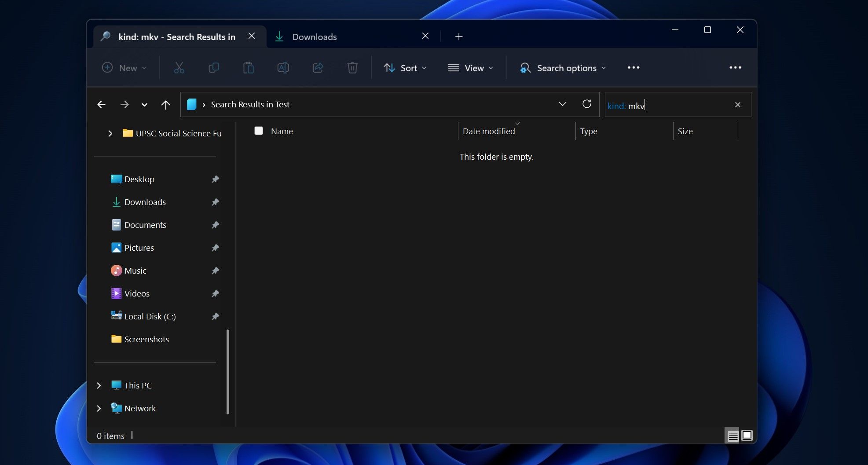The image size is (868, 465).
Task: Open a new tab with plus button
Action: point(458,37)
